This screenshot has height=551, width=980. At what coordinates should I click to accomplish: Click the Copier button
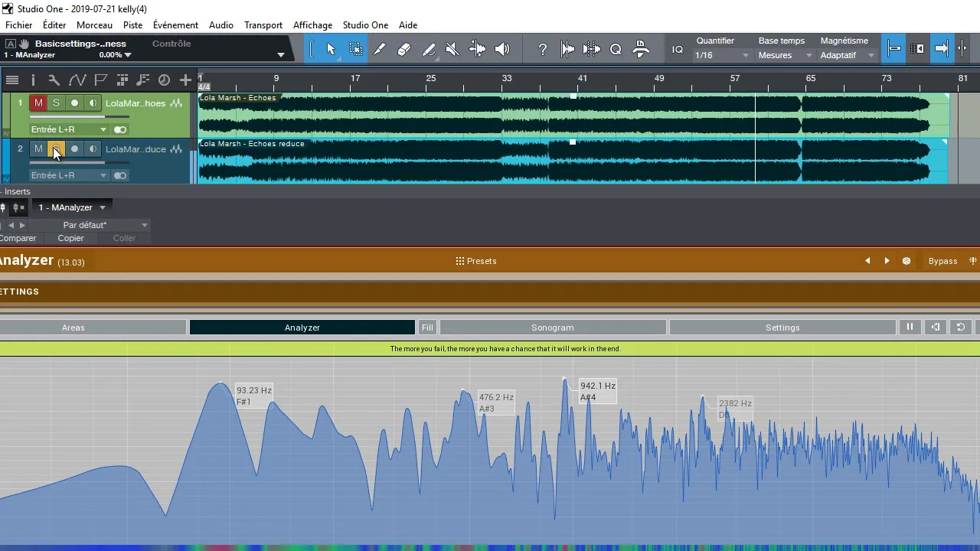pos(70,238)
